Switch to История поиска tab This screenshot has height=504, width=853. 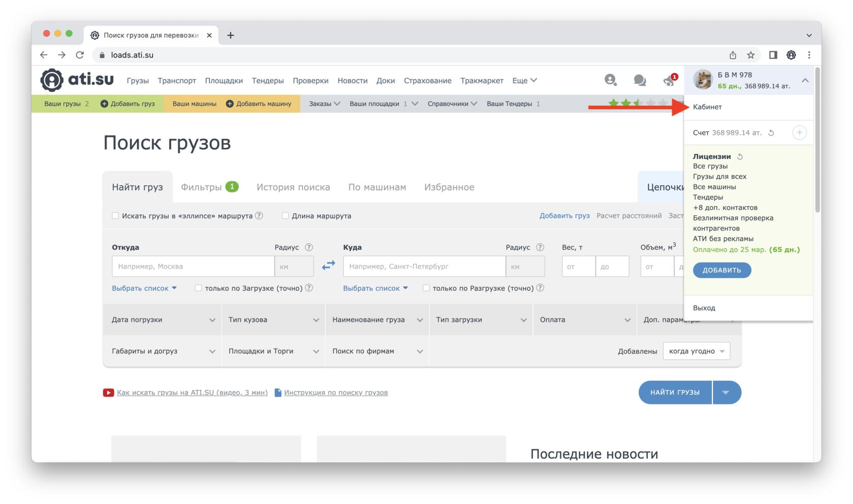[x=293, y=187]
